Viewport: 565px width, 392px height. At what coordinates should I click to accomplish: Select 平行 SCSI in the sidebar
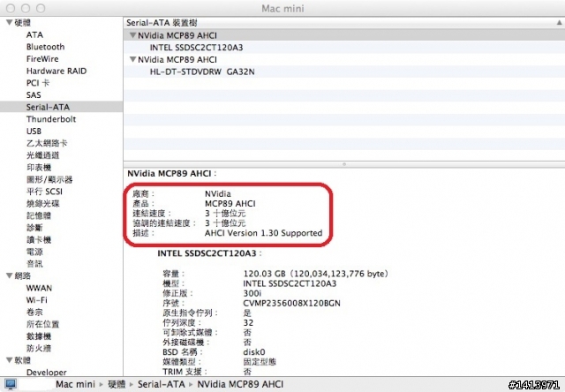(44, 192)
